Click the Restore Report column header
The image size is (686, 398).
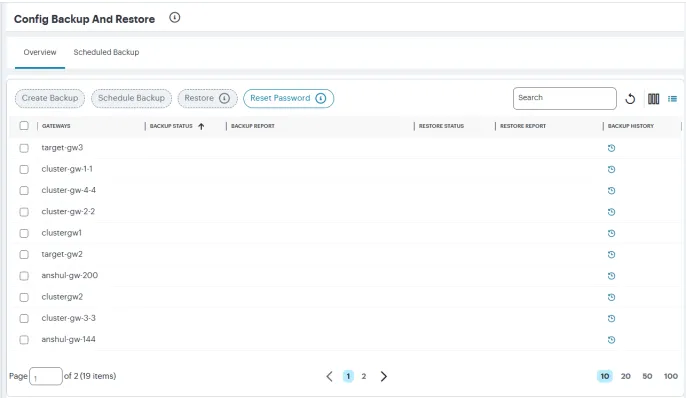523,126
